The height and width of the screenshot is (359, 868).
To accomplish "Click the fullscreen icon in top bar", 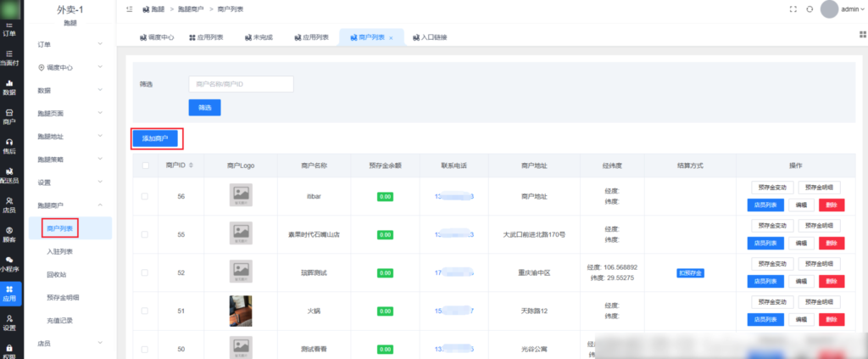I will click(x=793, y=8).
